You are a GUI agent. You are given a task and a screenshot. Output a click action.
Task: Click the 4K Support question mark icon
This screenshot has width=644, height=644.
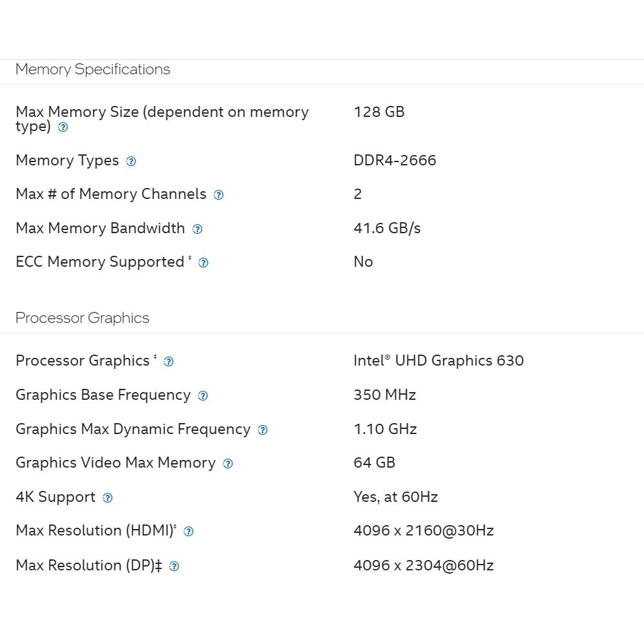pyautogui.click(x=108, y=498)
